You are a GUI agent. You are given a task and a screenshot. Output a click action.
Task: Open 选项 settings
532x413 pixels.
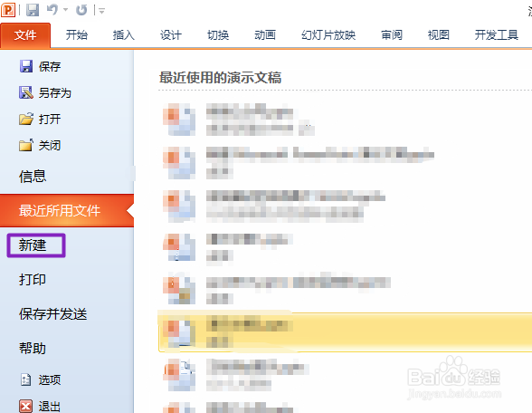(50, 379)
